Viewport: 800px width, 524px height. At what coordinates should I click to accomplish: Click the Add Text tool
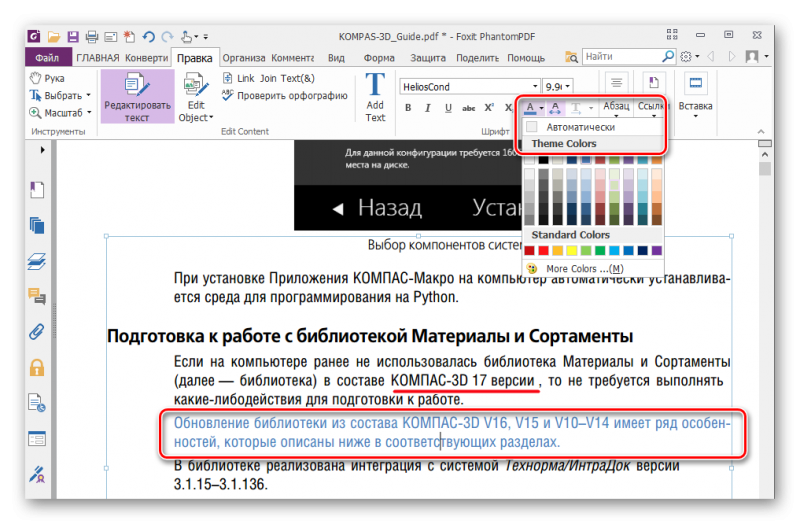tap(375, 97)
